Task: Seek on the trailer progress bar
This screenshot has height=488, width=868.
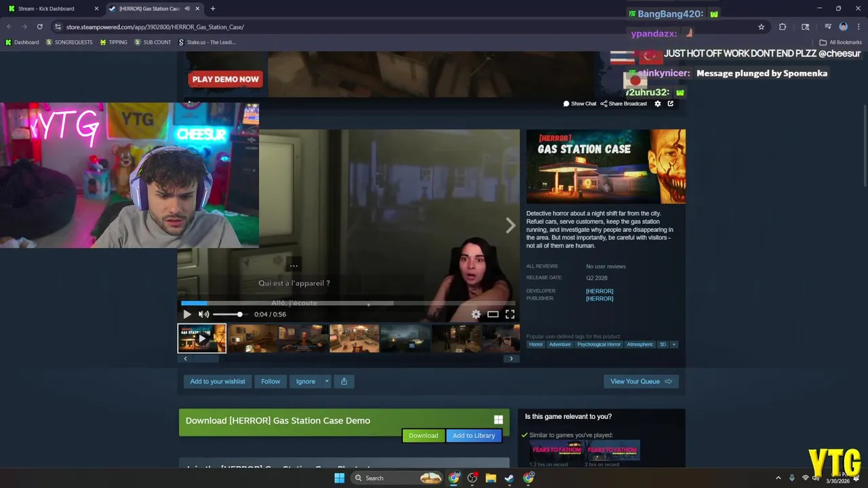Action: pyautogui.click(x=348, y=304)
